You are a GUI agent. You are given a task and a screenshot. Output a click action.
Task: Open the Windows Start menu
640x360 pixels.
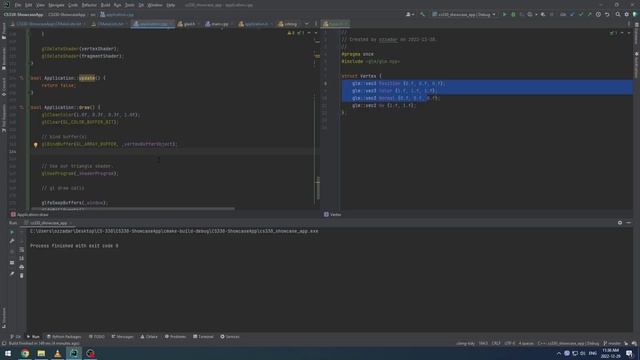(8, 353)
